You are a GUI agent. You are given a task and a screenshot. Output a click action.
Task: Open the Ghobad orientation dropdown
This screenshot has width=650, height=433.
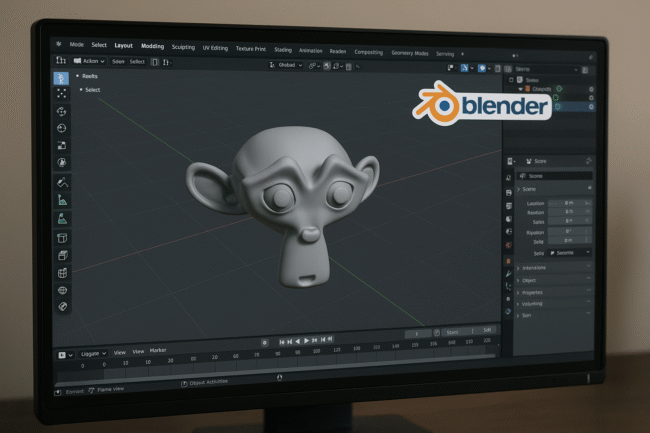[x=286, y=65]
